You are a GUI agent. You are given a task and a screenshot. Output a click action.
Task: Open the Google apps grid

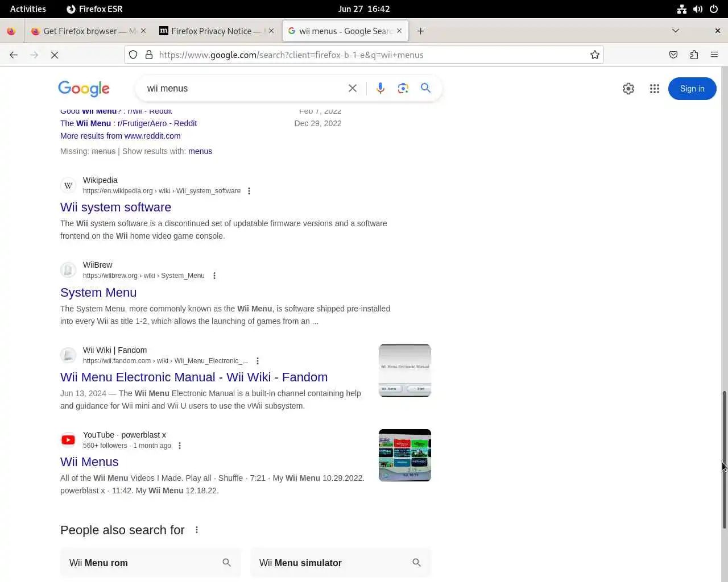(x=655, y=89)
